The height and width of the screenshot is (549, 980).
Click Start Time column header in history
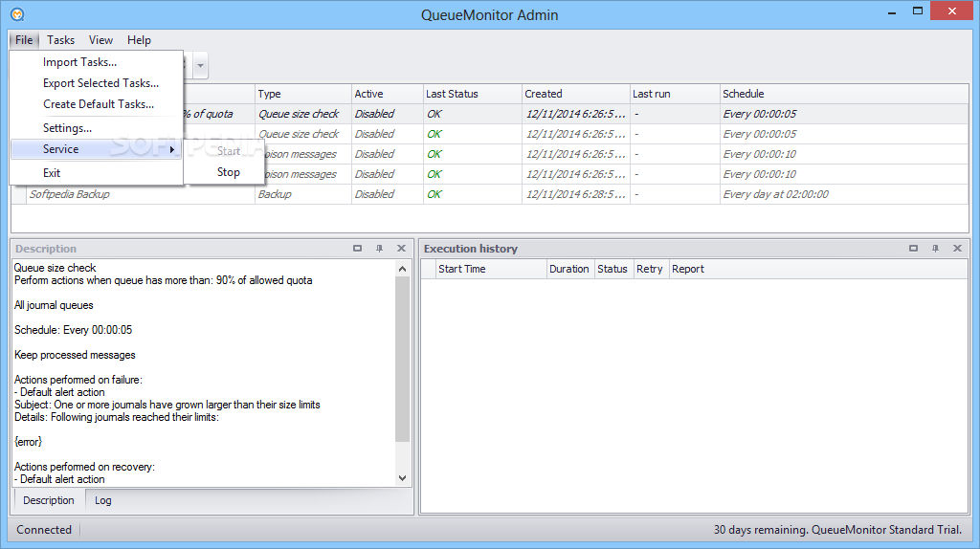(x=491, y=269)
